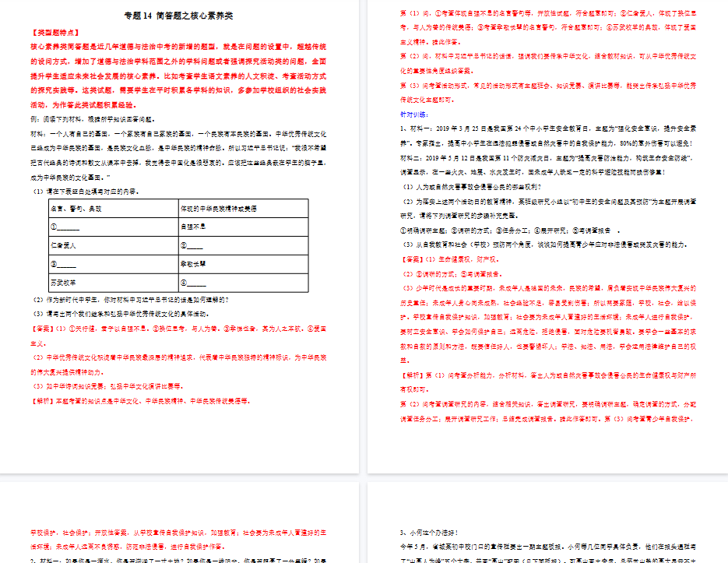728x563 pixels.
Task: Click the red answer '（2）②调研的方式；⑤写调查报告'
Action: coord(452,274)
